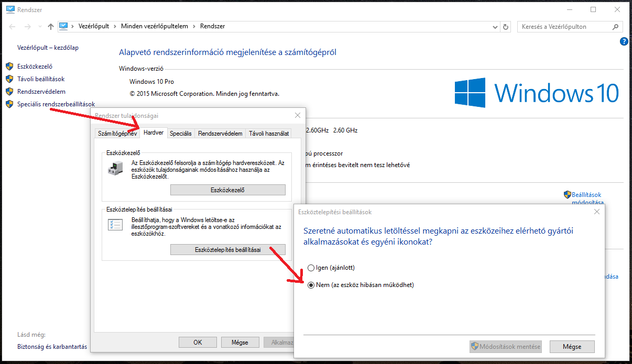Open Speciális rendszerbeállítások link
This screenshot has width=632, height=364.
pyautogui.click(x=56, y=104)
